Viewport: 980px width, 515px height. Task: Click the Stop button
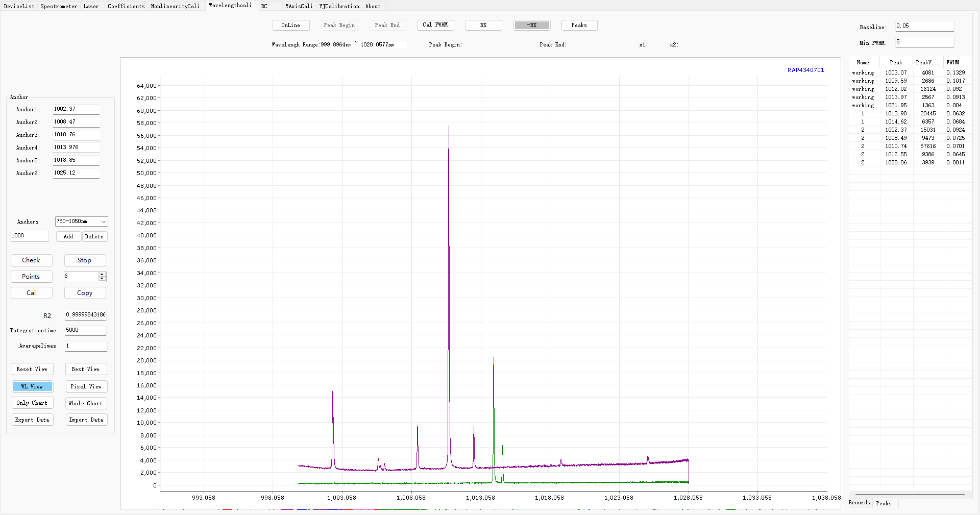click(x=85, y=260)
